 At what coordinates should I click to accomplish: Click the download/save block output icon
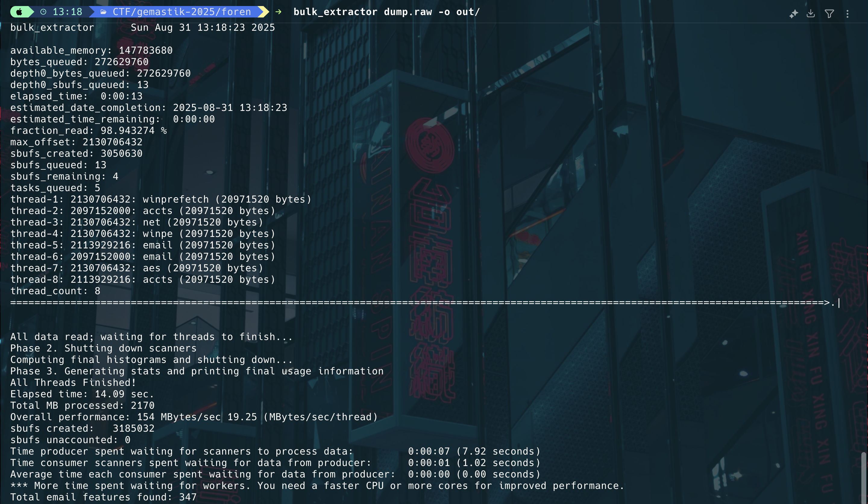click(811, 14)
